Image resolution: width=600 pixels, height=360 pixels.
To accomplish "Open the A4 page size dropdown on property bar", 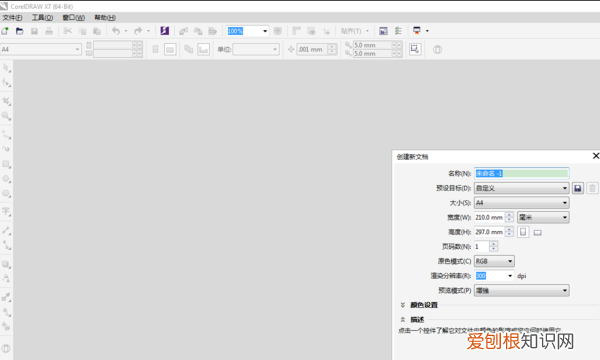I will pos(41,49).
